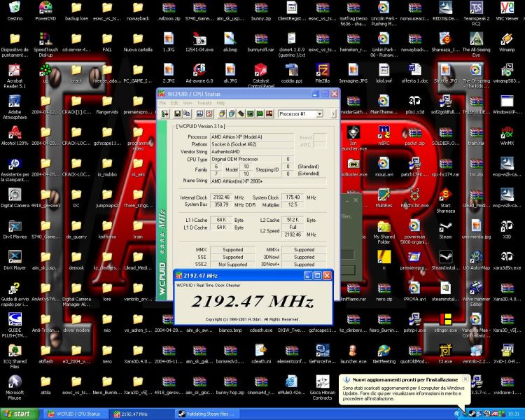Open the Edit menu in WCPUID

[174, 103]
